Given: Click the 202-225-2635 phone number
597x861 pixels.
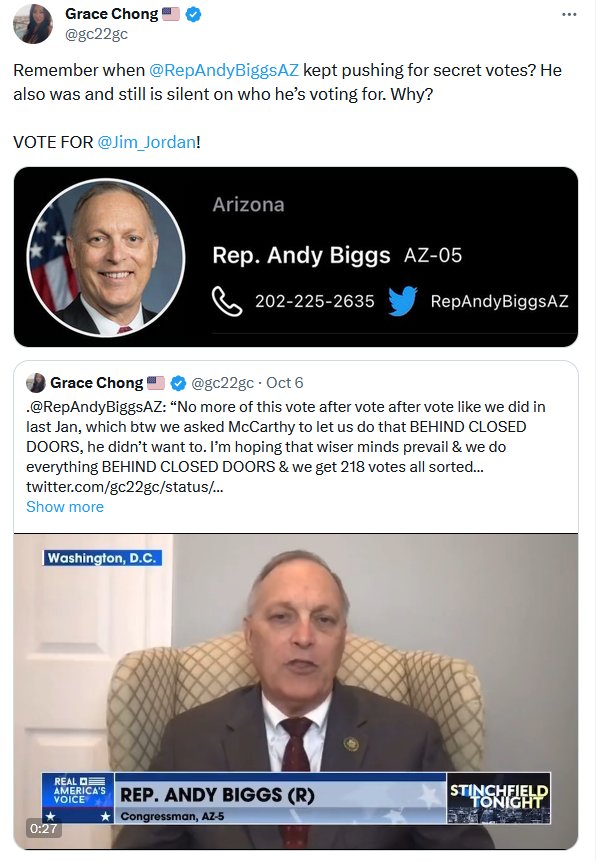Looking at the screenshot, I should pyautogui.click(x=315, y=301).
